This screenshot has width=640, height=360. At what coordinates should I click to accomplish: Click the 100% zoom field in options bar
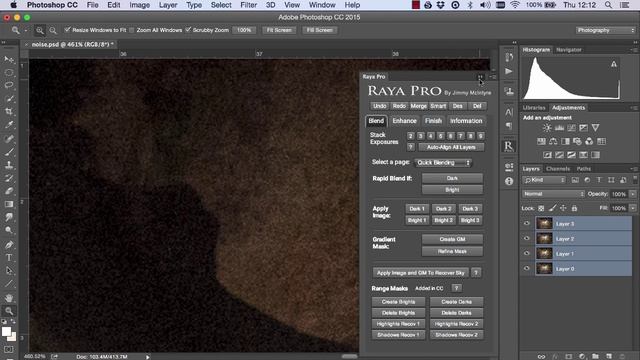(x=244, y=30)
